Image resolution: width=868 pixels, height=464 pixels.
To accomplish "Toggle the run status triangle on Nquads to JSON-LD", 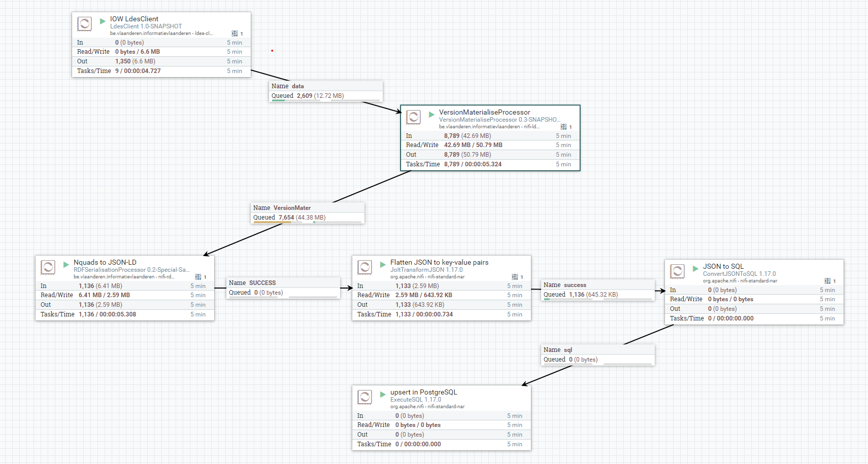I will 65,264.
